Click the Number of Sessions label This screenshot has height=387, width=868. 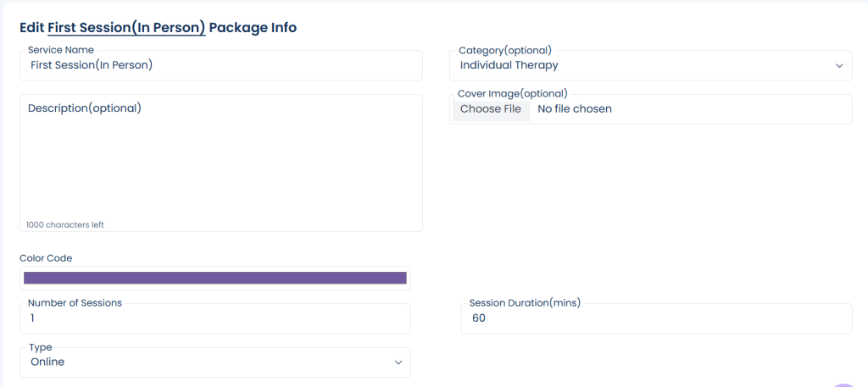[x=75, y=302]
